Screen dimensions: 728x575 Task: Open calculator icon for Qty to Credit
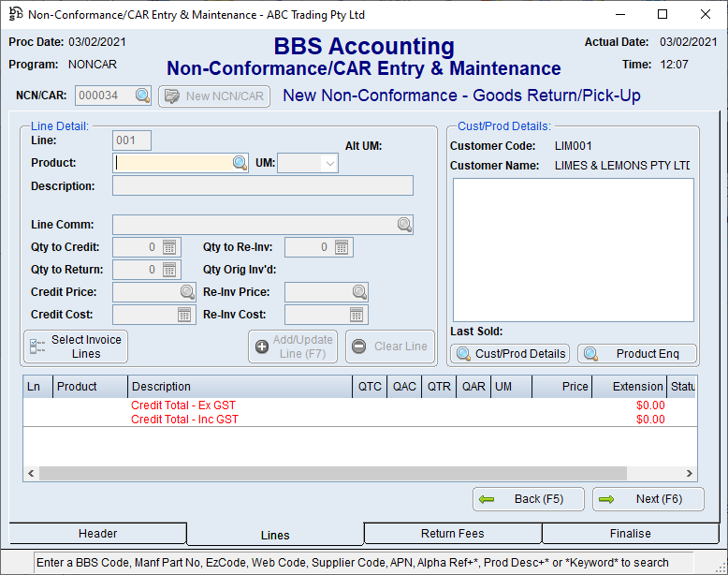tap(169, 247)
